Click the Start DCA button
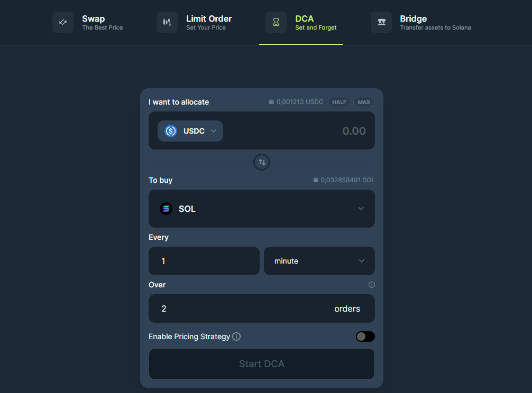 [262, 364]
